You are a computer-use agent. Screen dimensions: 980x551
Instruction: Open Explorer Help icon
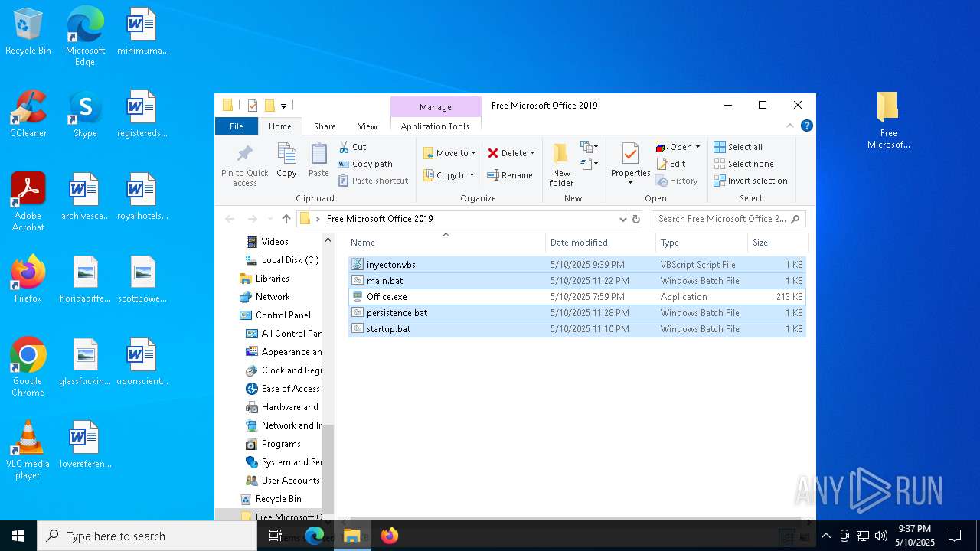806,126
